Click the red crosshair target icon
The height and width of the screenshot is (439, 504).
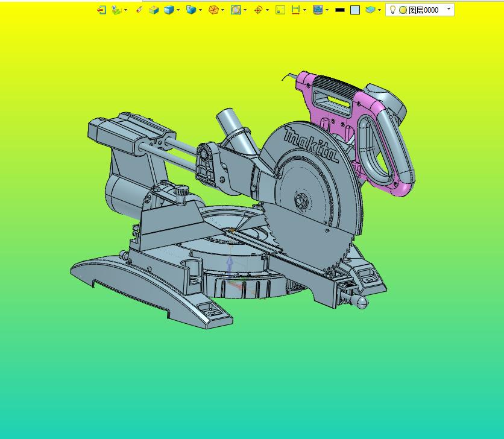tap(258, 10)
